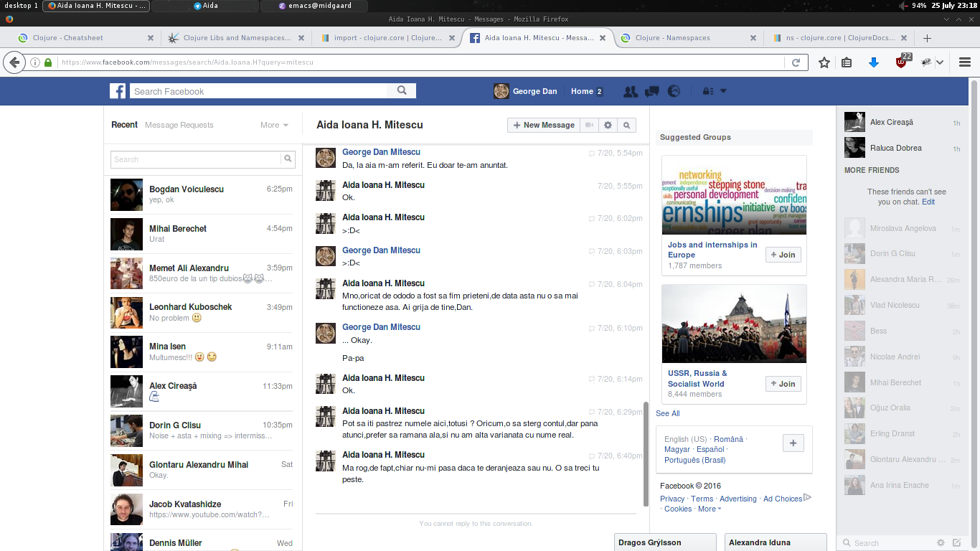The width and height of the screenshot is (980, 551).
Task: Search this conversation with magnifier icon
Action: (626, 125)
